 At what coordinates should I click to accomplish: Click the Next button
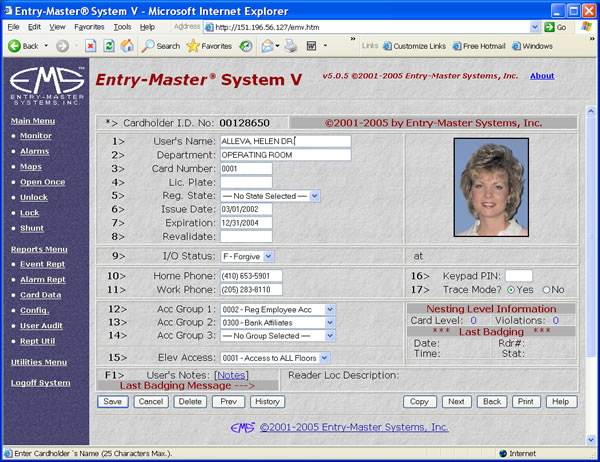(457, 402)
